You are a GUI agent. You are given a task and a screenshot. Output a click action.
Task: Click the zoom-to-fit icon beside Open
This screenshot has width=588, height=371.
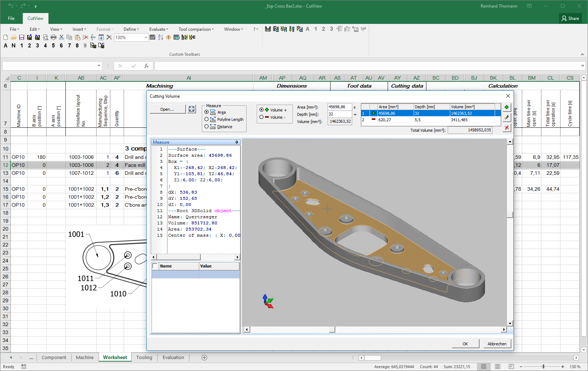coord(192,109)
